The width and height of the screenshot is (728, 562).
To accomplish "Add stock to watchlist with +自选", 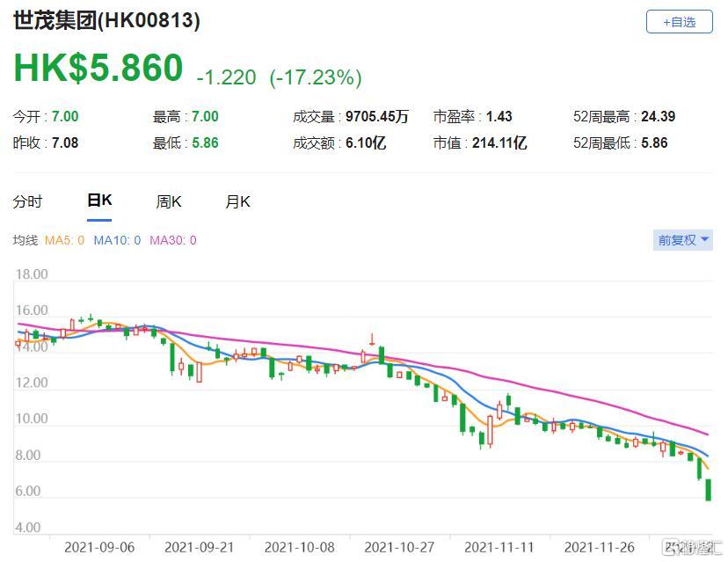I will tap(679, 22).
